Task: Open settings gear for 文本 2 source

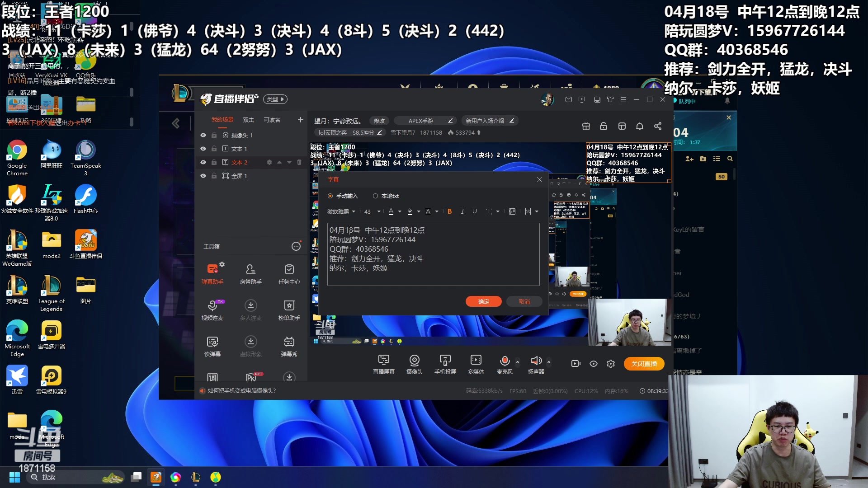Action: point(269,162)
